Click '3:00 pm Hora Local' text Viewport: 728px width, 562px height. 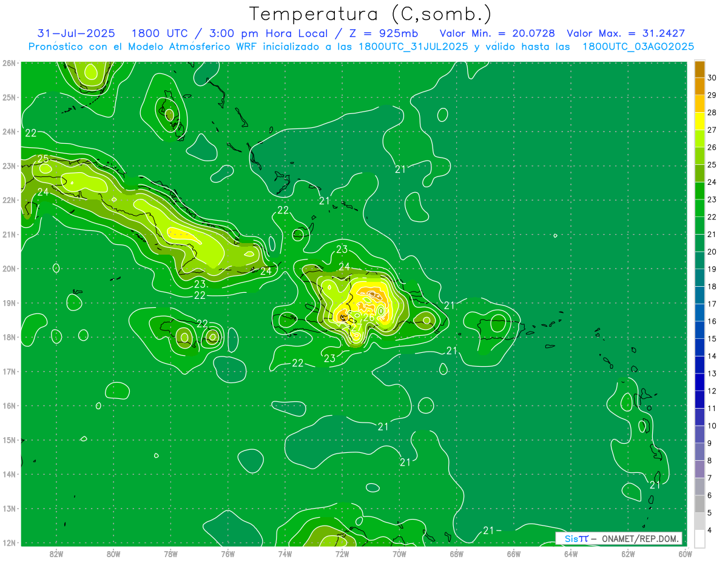(x=268, y=33)
